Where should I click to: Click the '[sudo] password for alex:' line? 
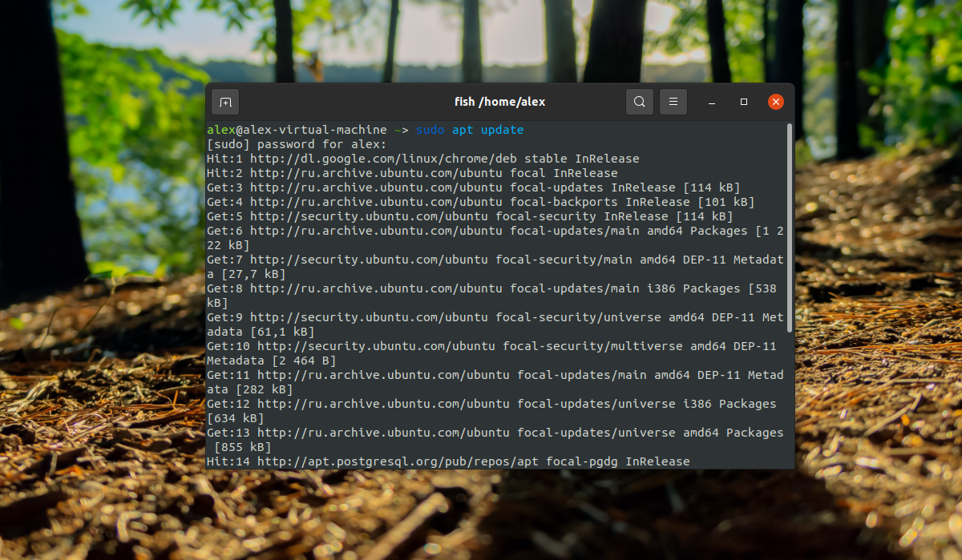297,144
